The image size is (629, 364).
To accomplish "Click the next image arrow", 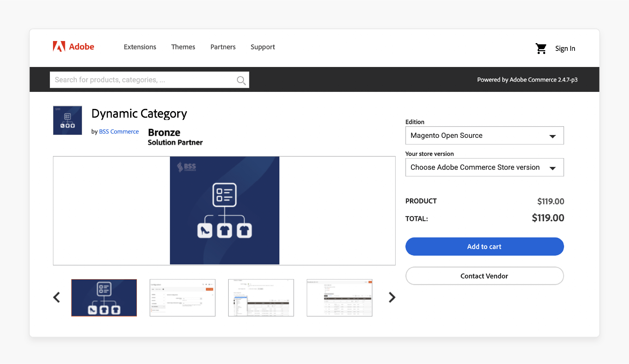I will (x=392, y=297).
